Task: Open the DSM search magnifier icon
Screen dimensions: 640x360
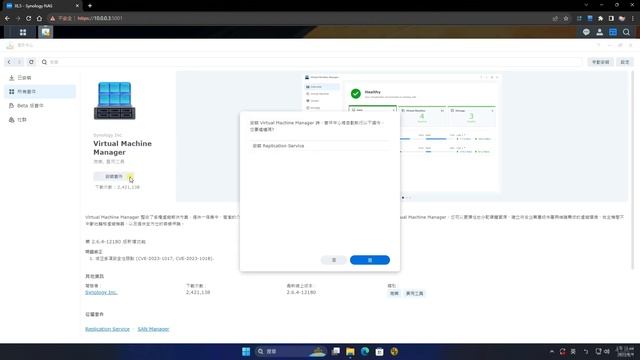Action: (627, 32)
